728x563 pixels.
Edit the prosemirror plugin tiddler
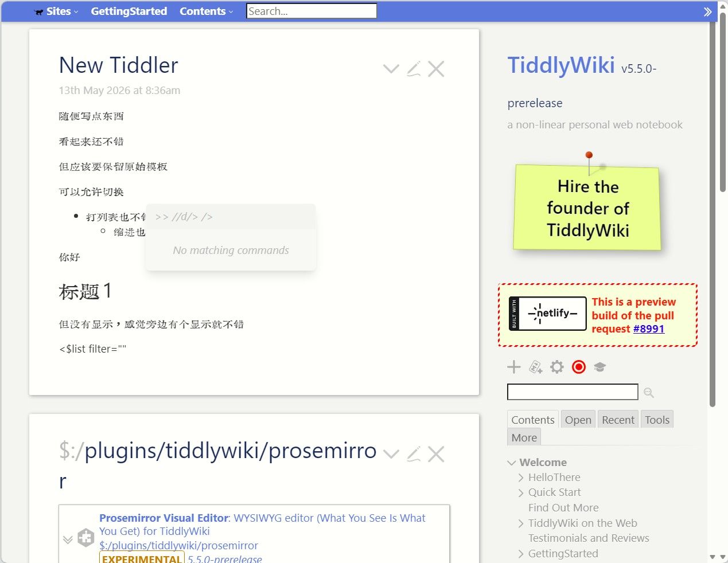click(414, 454)
